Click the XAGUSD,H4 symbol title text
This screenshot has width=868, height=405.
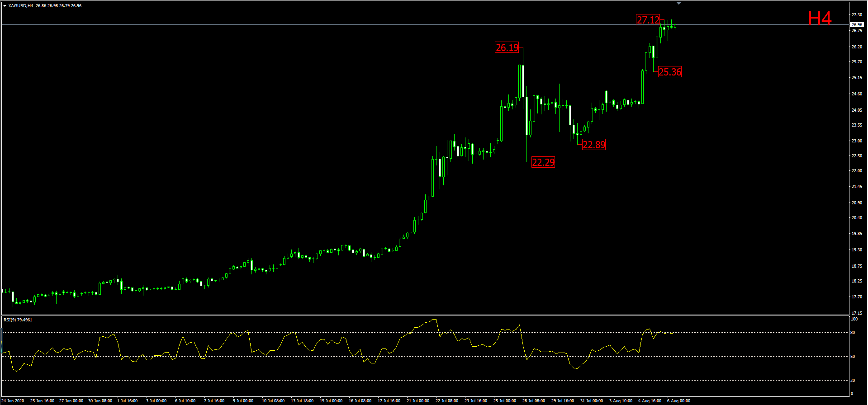[x=21, y=6]
